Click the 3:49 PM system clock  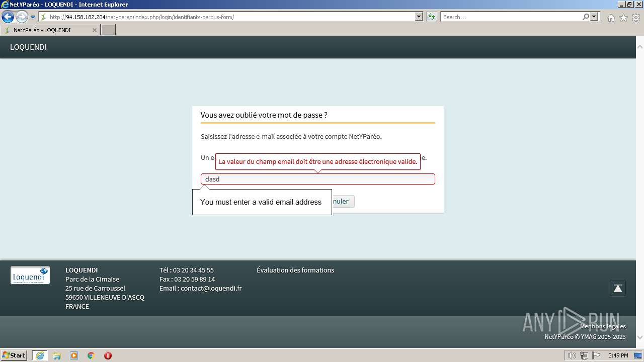coord(618,355)
